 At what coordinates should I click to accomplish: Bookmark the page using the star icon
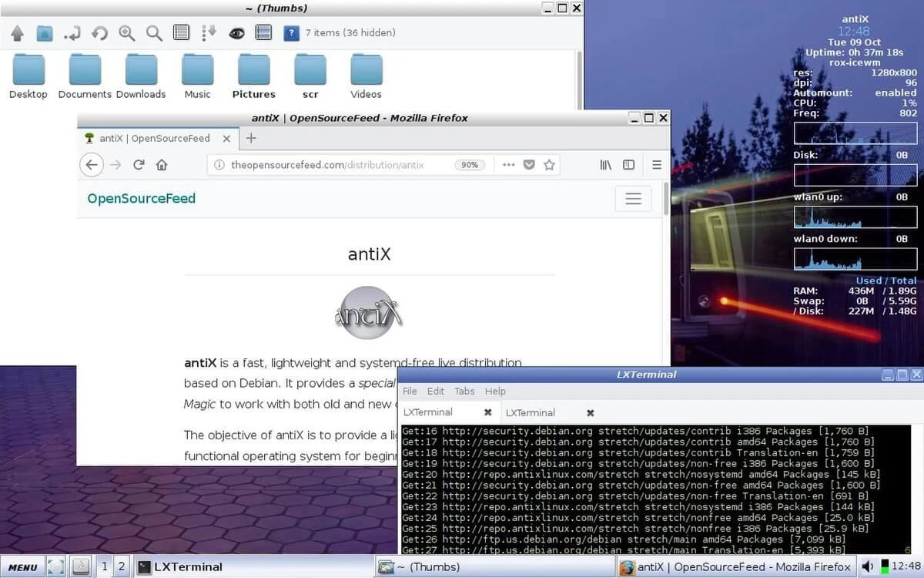coord(549,164)
